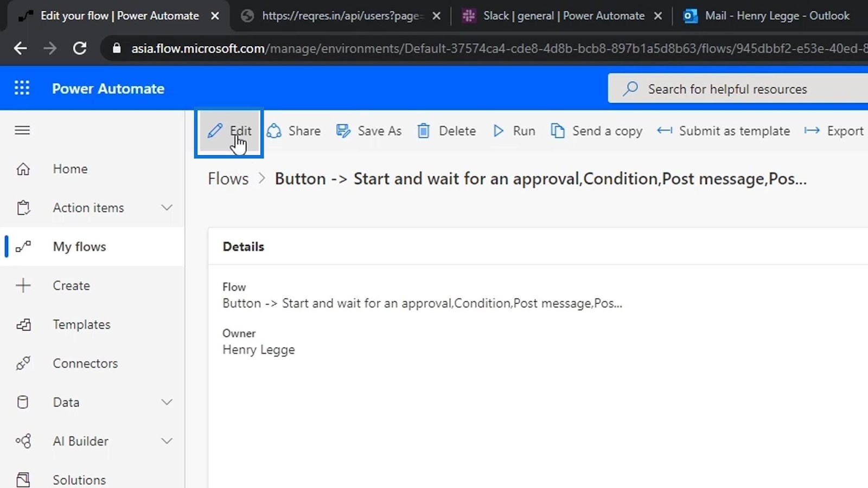Open Create in the sidebar
This screenshot has height=488, width=868.
(92, 285)
